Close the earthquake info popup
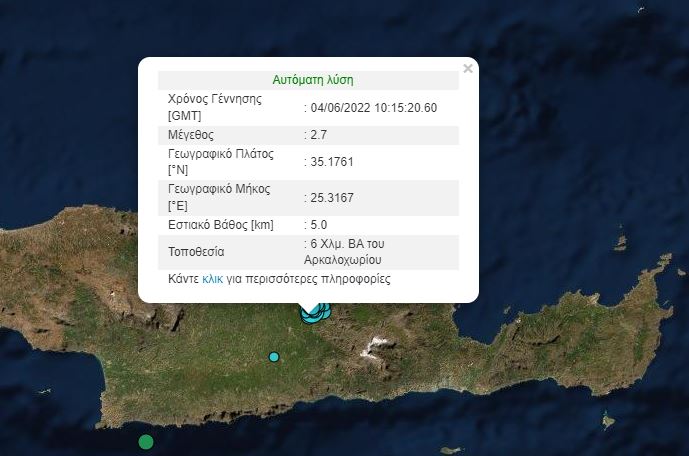 click(x=467, y=69)
